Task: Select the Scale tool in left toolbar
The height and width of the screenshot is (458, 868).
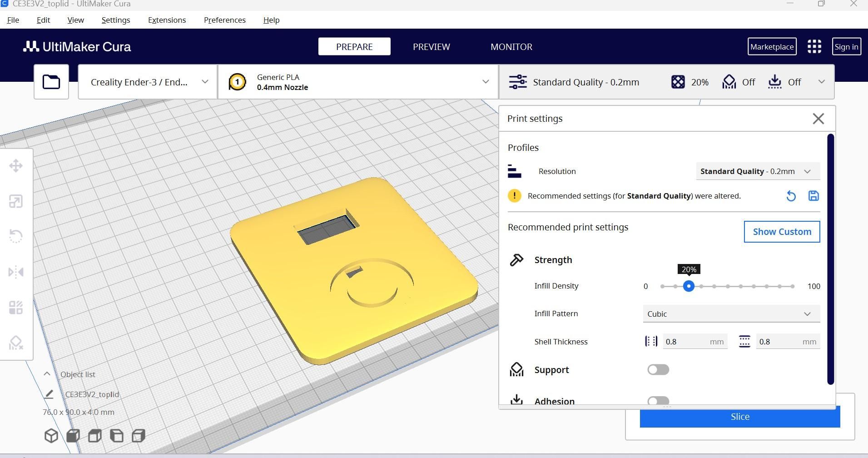Action: click(x=16, y=201)
